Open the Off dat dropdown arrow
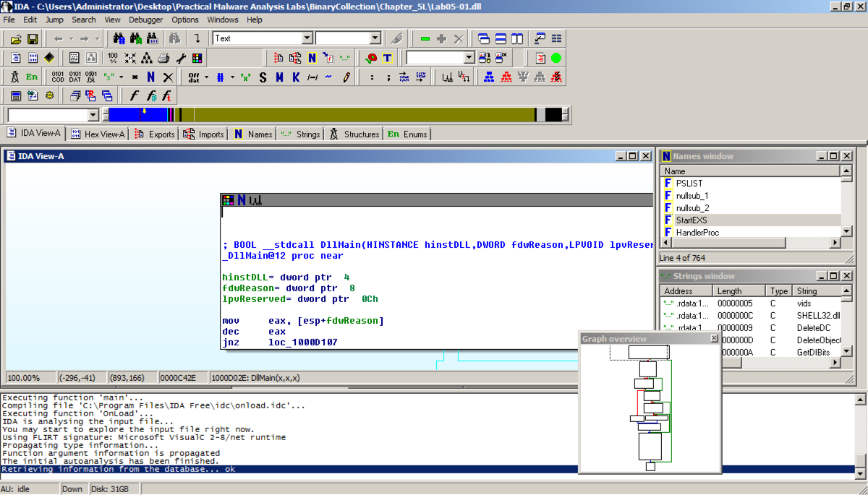The image size is (868, 495). point(206,77)
